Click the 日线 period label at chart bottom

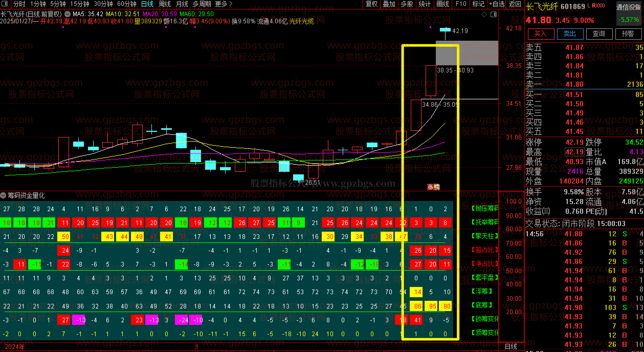pos(511,347)
